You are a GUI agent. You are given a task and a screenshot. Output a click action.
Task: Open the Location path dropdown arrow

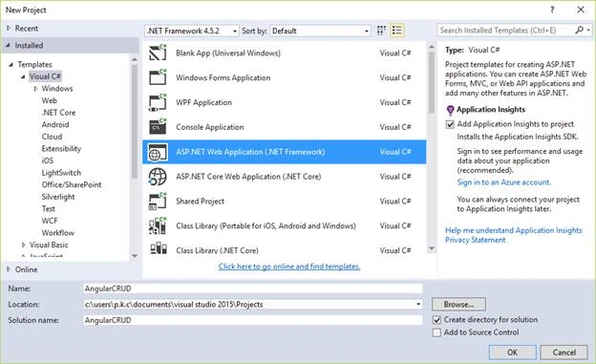(418, 304)
